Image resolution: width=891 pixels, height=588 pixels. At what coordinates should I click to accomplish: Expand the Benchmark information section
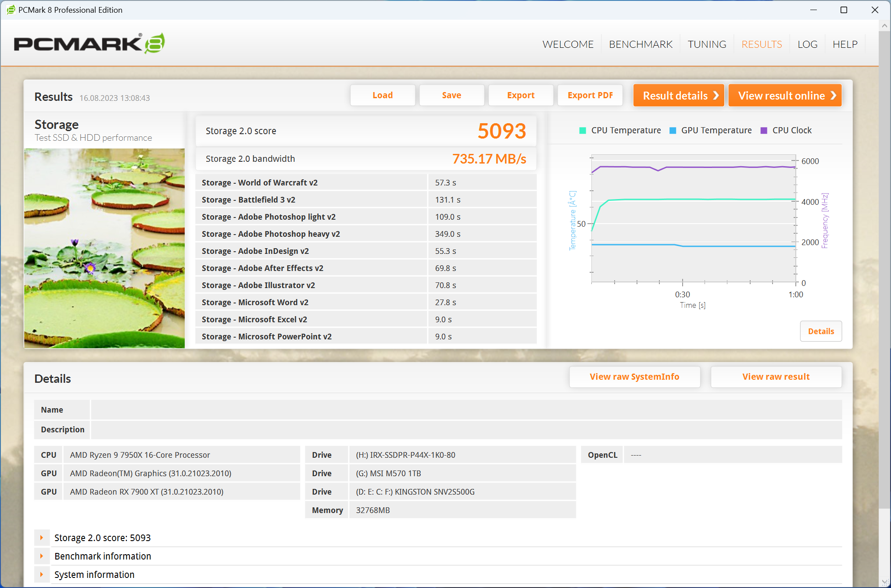(x=42, y=556)
